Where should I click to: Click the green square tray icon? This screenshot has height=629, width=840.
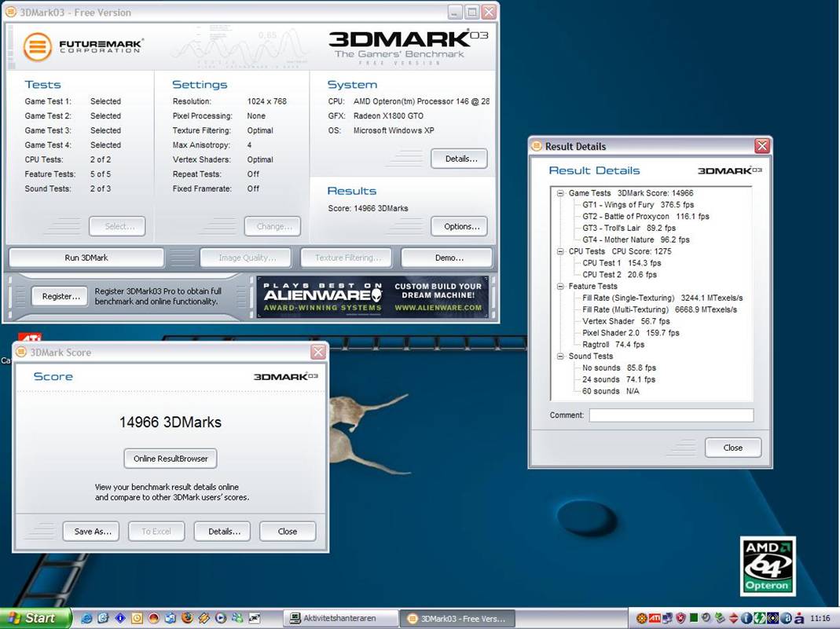point(694,618)
